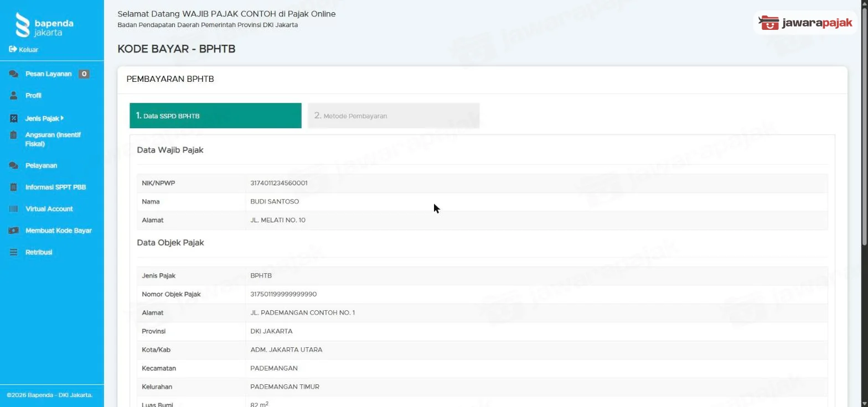Click the DKI JAKARTA province value
Screen dimensions: 868x407
coord(271,331)
